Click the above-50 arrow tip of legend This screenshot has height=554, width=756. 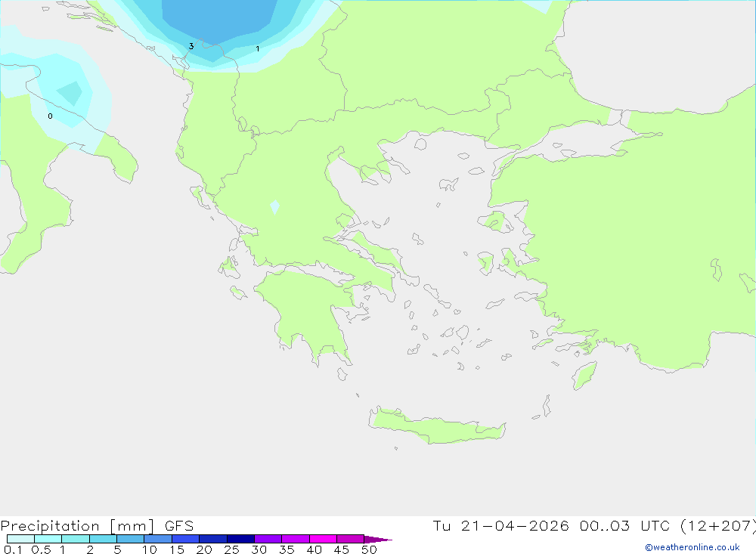(x=378, y=539)
